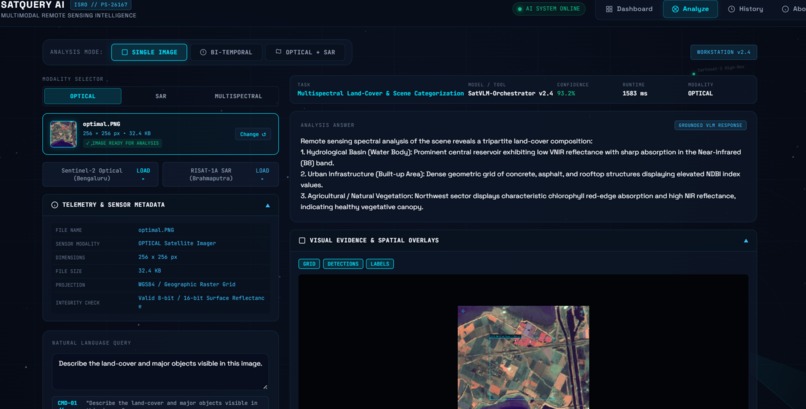Click the task name 'Multispectral Land-Cover & Scene Categorization'
This screenshot has height=409, width=806.
(380, 94)
